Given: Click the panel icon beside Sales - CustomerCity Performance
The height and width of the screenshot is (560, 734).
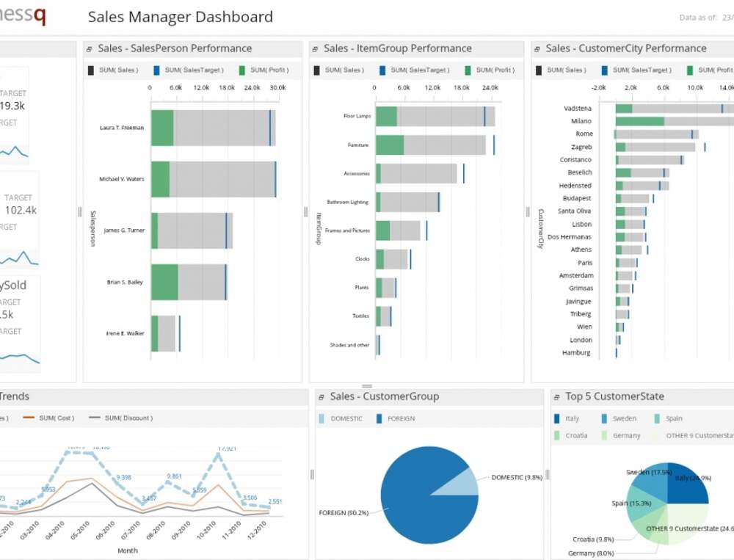Looking at the screenshot, I should pos(537,49).
